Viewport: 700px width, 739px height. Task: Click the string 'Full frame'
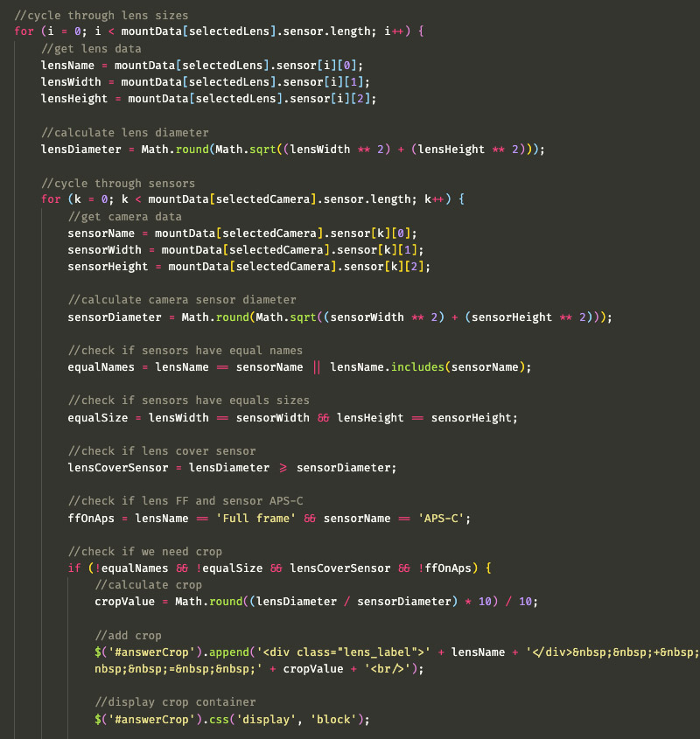pos(256,519)
